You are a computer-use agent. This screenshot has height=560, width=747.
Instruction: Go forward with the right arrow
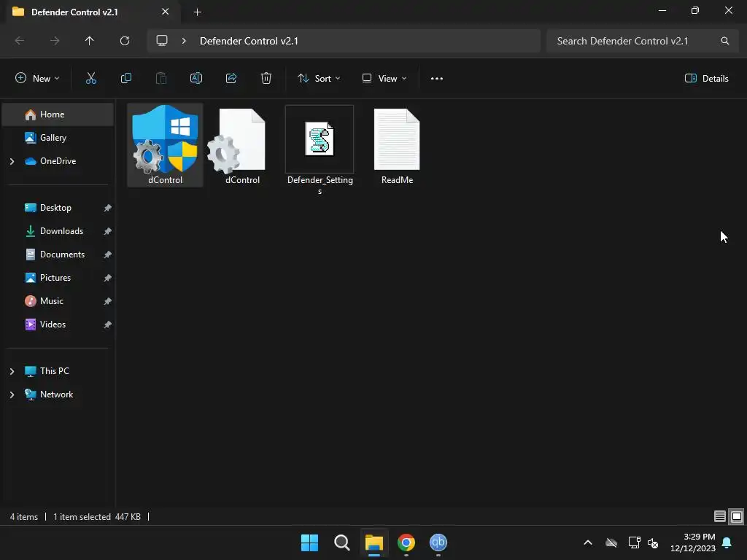pos(55,41)
